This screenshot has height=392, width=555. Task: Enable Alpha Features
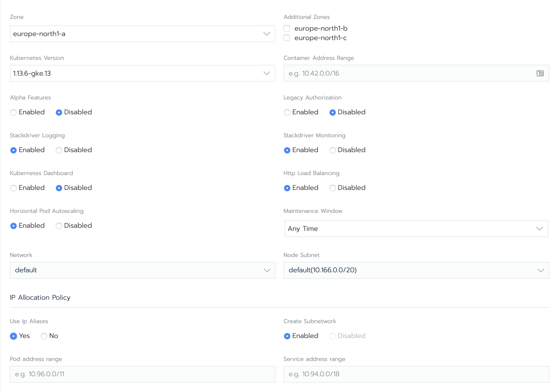point(14,112)
